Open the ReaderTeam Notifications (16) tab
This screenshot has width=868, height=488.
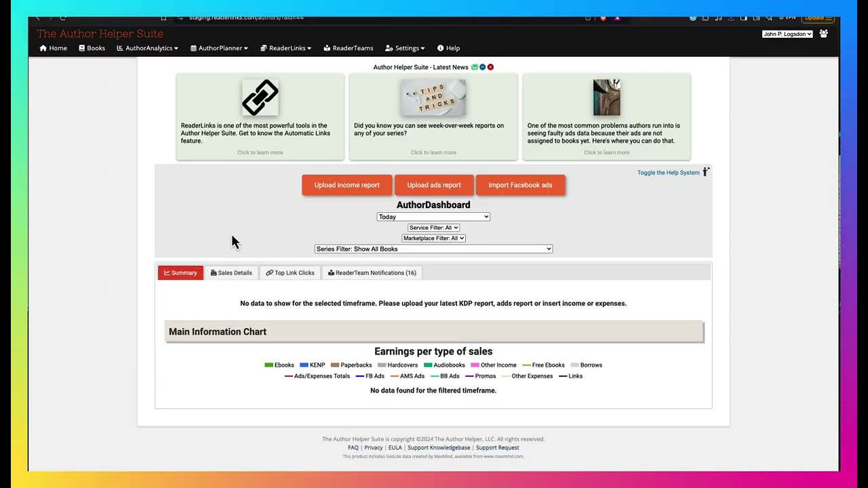coord(372,272)
